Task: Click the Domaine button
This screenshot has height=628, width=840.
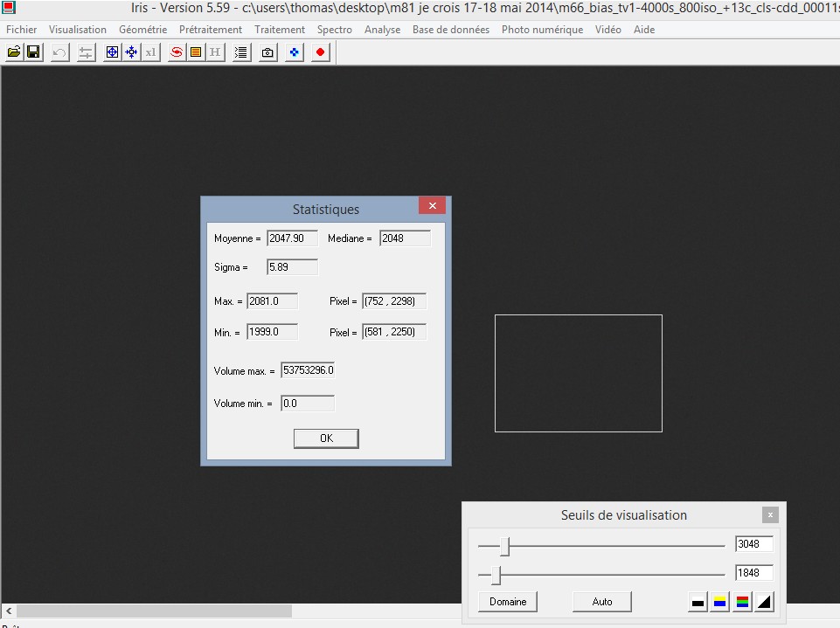Action: [508, 602]
